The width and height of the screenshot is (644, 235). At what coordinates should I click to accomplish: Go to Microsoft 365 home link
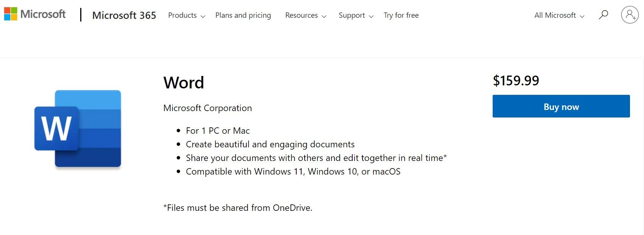coord(124,15)
